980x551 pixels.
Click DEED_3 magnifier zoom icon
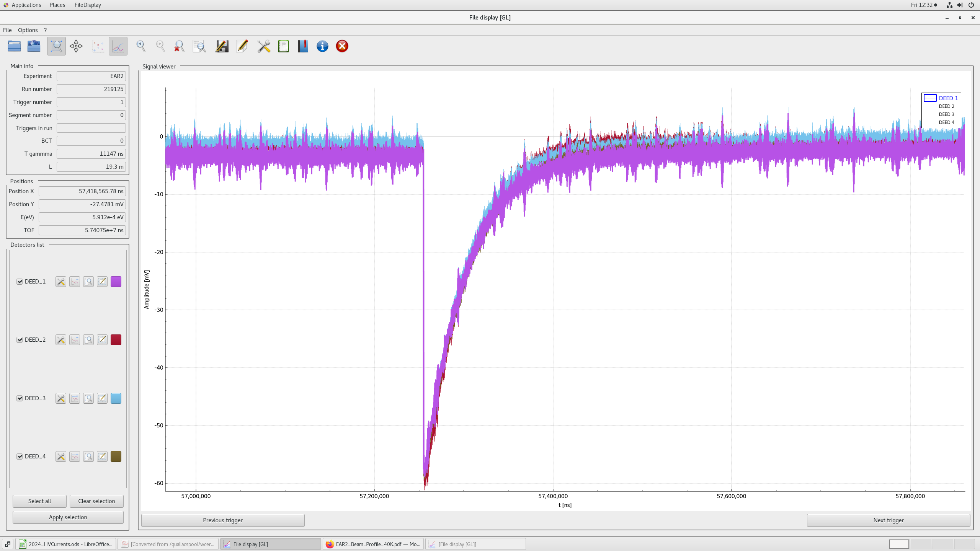[88, 398]
